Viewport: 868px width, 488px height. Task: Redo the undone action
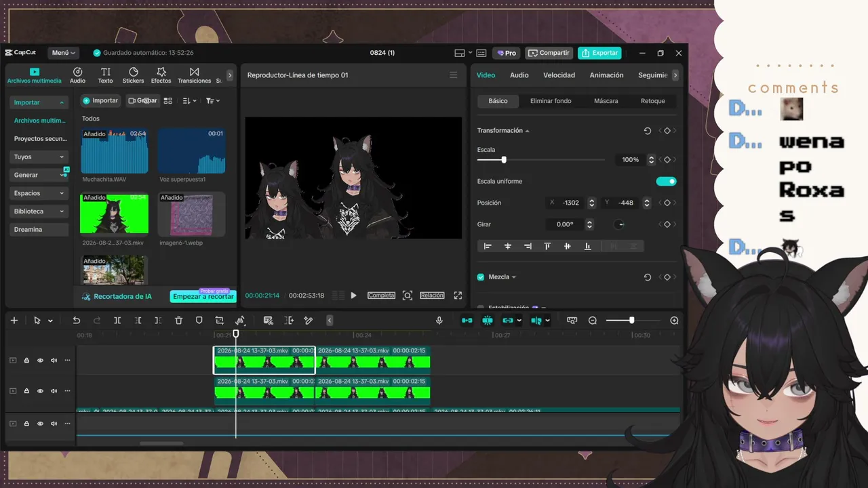[x=97, y=321]
